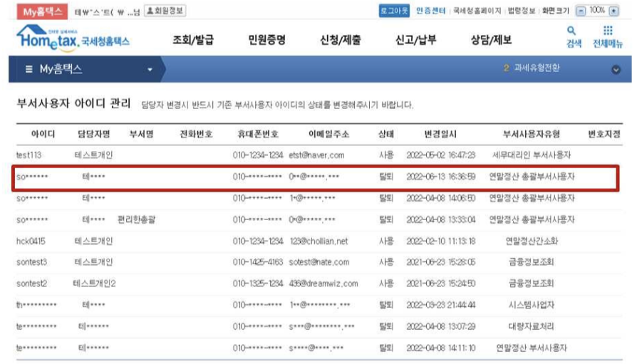The height and width of the screenshot is (364, 637).
Task: Click the 테스트개인2 manager name
Action: (x=94, y=284)
